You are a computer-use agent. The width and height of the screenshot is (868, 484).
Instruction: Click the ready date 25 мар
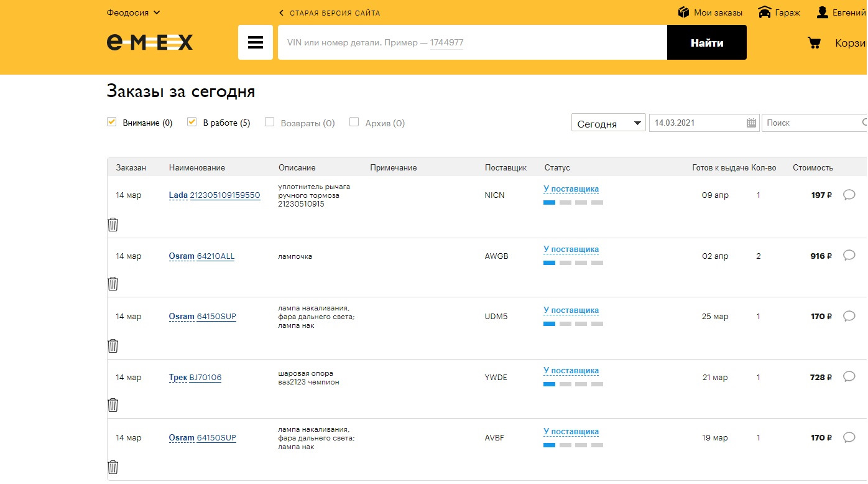[x=715, y=317]
